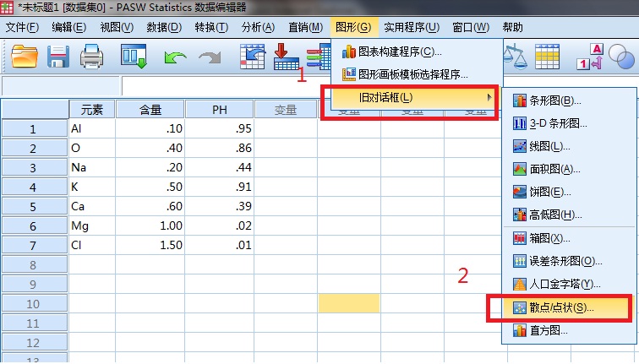
Task: Click the Use variable sets circles icon
Action: pos(621,57)
